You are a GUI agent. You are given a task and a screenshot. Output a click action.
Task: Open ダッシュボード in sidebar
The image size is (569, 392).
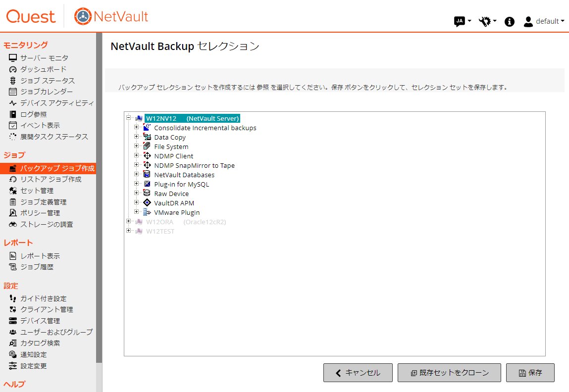tap(43, 69)
